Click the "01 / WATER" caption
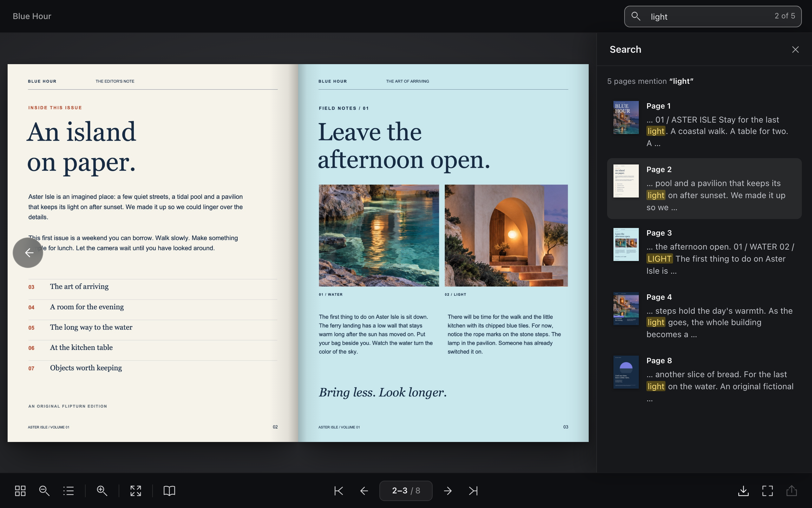Screen dimensions: 812x508 (x=331, y=294)
